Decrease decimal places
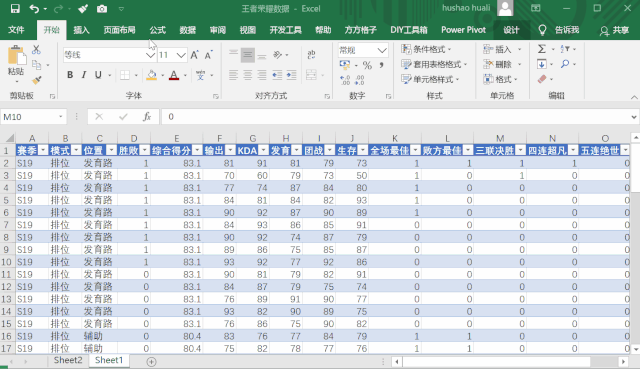Image resolution: width=640 pixels, height=369 pixels. [360, 80]
